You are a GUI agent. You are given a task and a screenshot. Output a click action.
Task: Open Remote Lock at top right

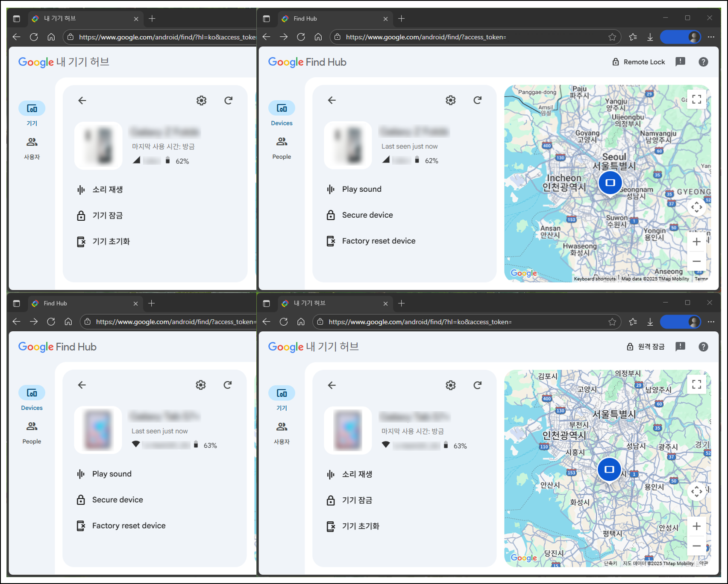(638, 61)
